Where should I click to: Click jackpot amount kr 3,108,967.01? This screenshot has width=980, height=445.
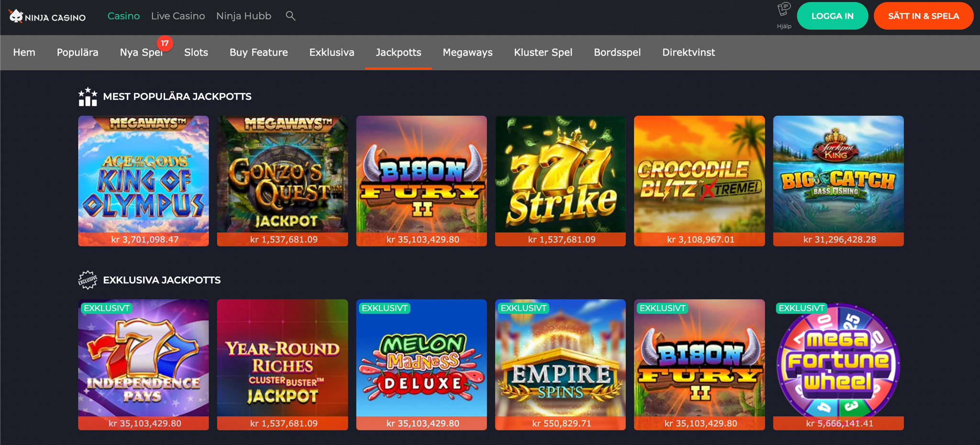coord(701,239)
